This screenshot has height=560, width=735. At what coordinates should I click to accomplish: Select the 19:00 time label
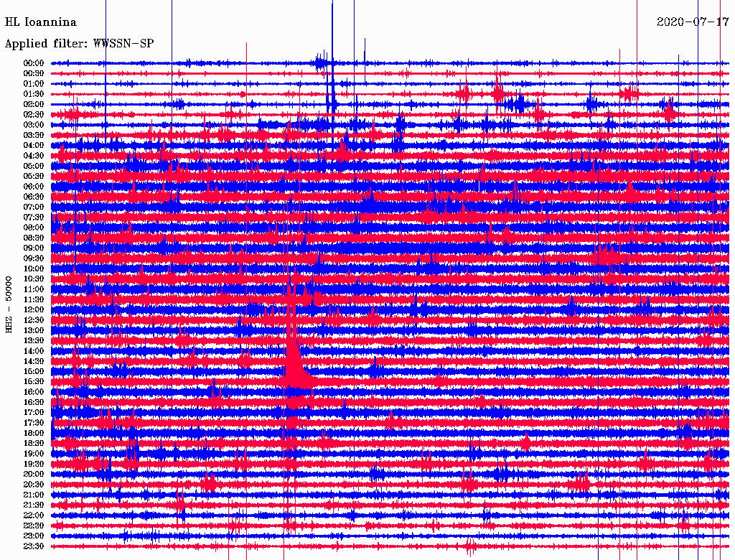coord(34,454)
